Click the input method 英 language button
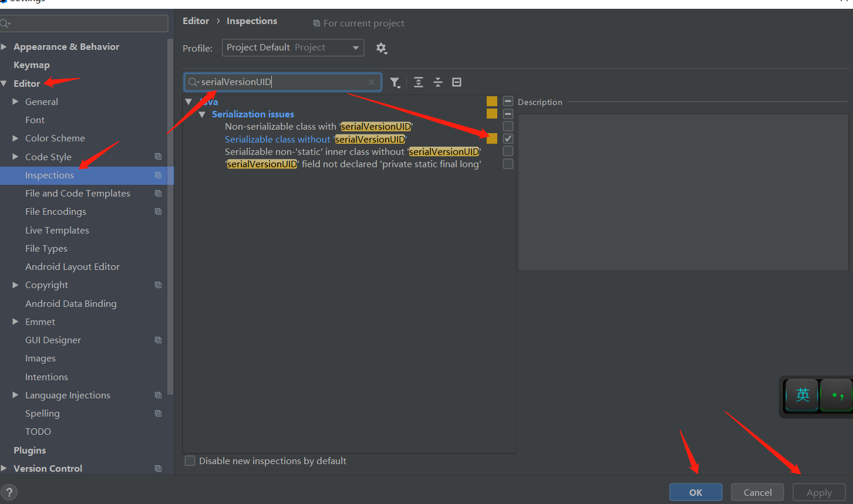The image size is (853, 504). pos(803,395)
